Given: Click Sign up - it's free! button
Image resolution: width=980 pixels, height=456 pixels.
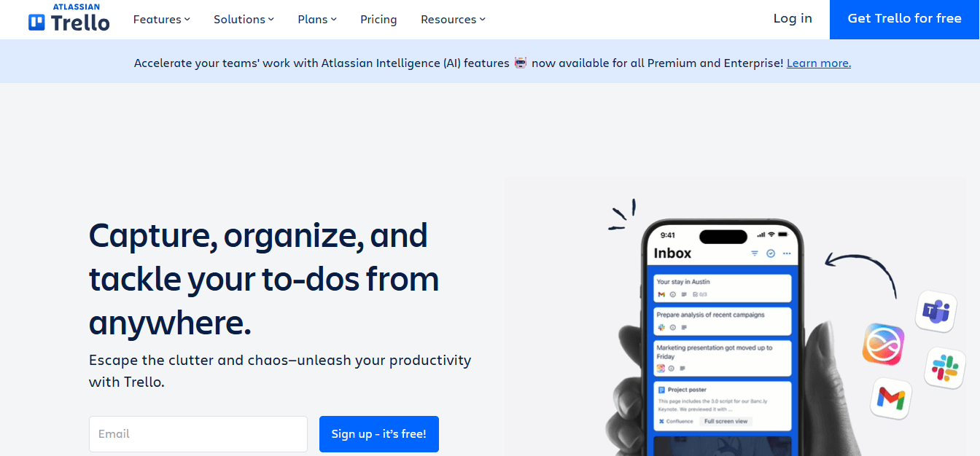Looking at the screenshot, I should [x=379, y=434].
